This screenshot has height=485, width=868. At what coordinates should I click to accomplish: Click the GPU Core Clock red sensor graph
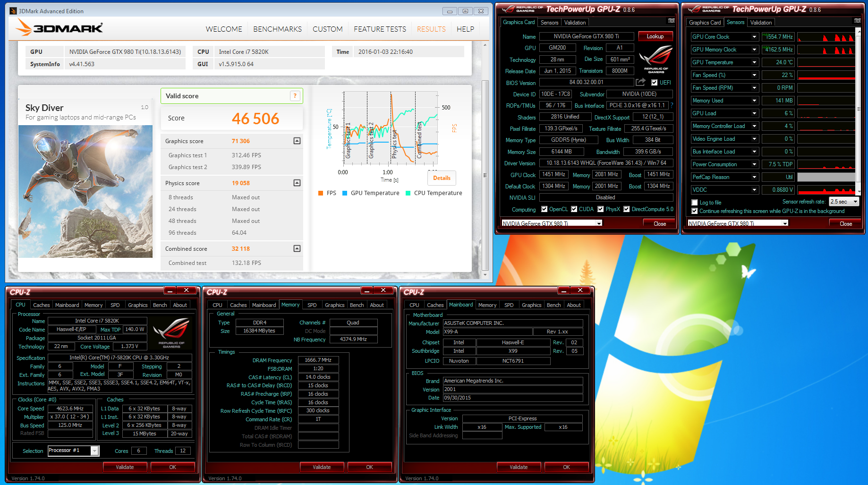[826, 37]
